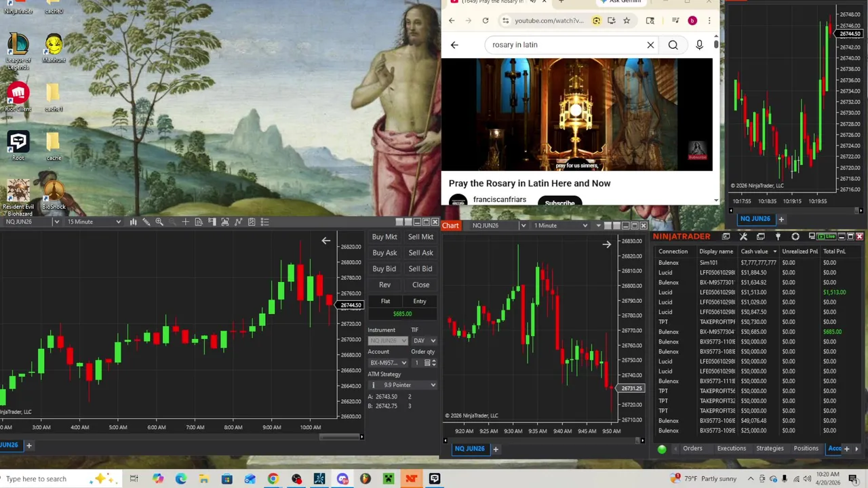Click NinjaTrader workspaces stacked windows icon

(x=760, y=237)
